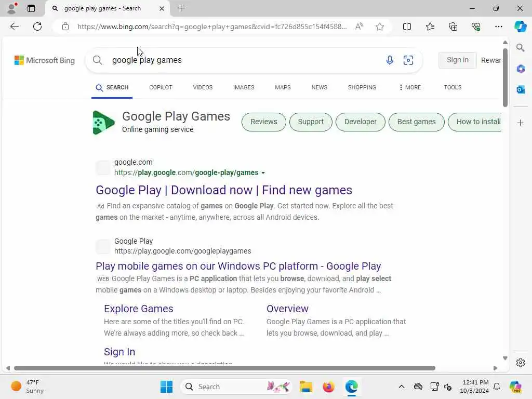Switch to the VIDEOS tab

203,87
